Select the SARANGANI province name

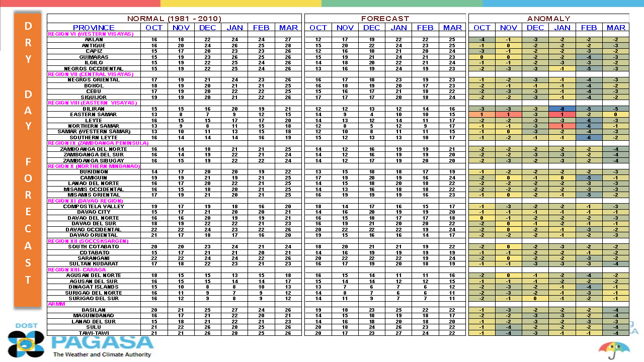(94, 258)
